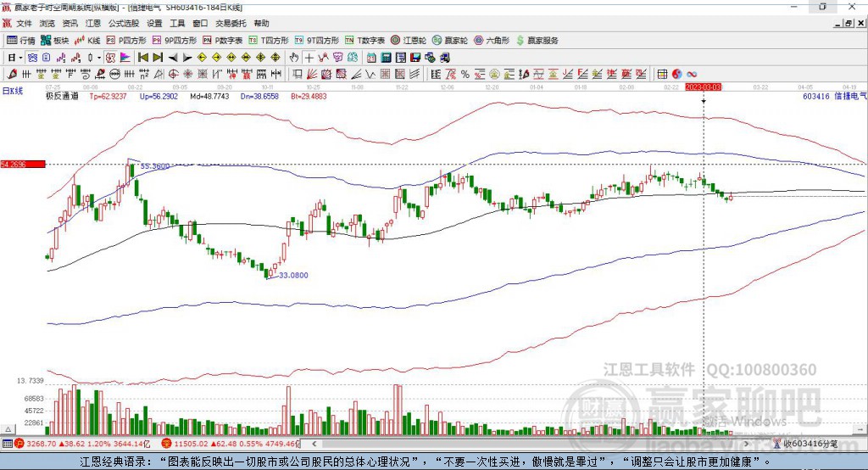Select the hand pan tool
This screenshot has width=868, height=470.
click(294, 58)
